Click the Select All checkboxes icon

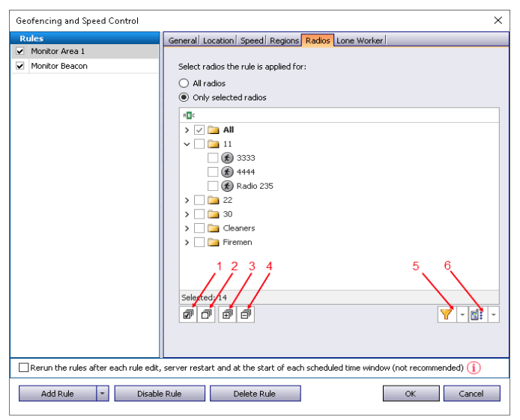tap(188, 314)
